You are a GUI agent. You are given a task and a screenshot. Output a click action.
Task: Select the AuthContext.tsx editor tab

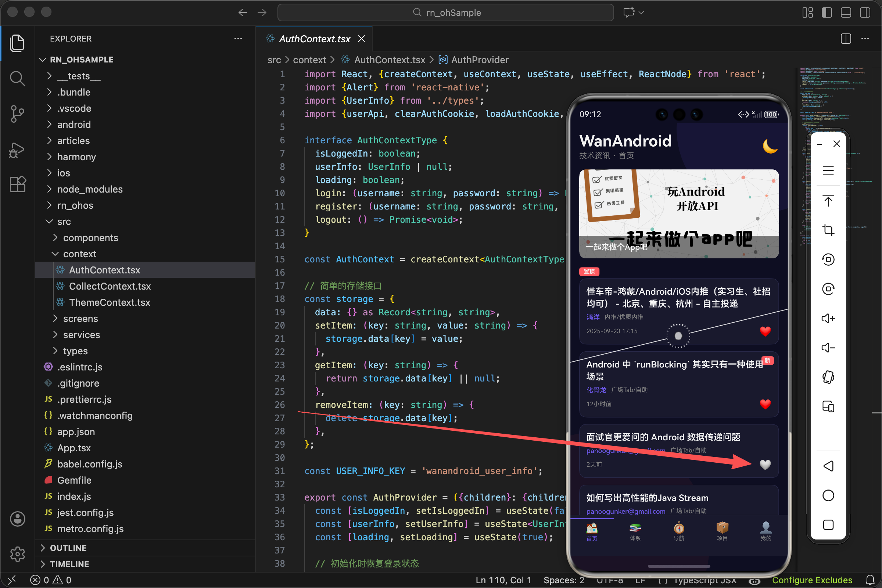pos(314,39)
